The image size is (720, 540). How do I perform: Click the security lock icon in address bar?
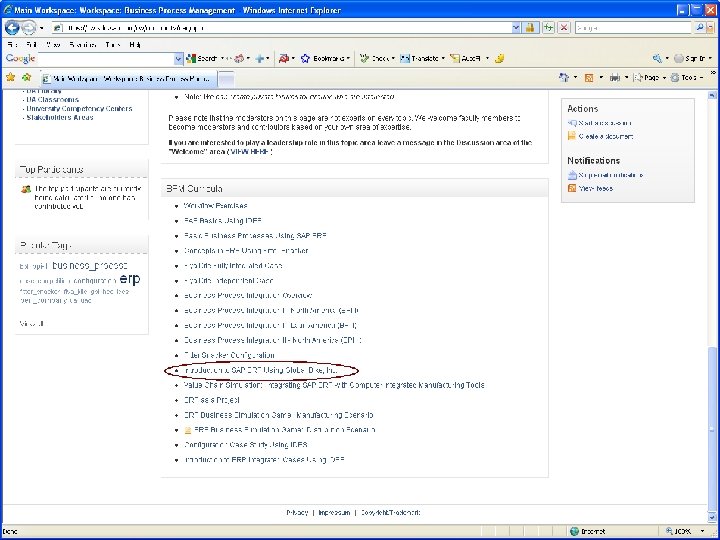coord(530,28)
